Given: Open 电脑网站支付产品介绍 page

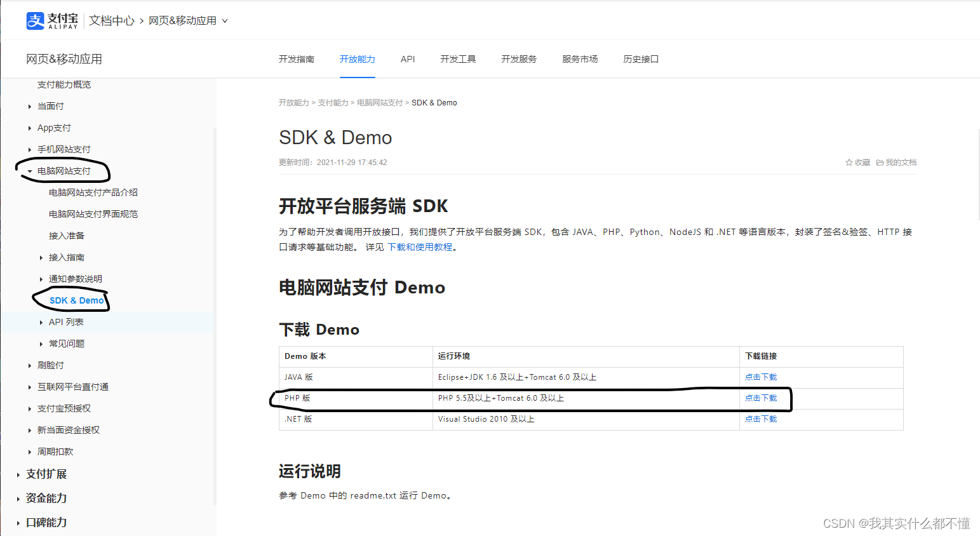Looking at the screenshot, I should [x=93, y=192].
